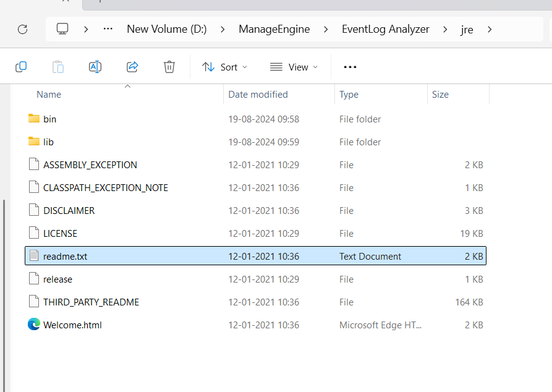Image resolution: width=552 pixels, height=392 pixels.
Task: Click the Copy toolbar icon
Action: click(21, 67)
